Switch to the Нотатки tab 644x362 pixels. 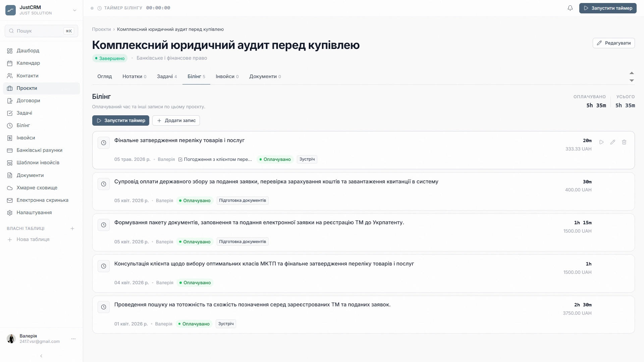pyautogui.click(x=134, y=76)
